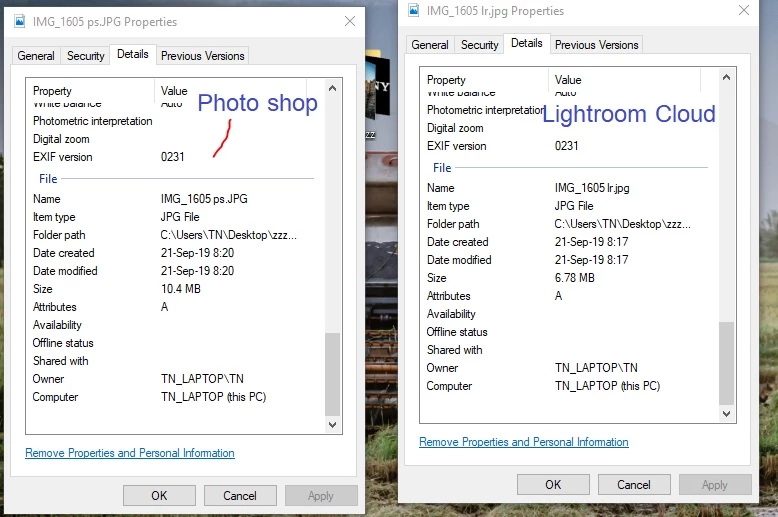Click scroll-down arrow in ps.JPG details list
Image resolution: width=778 pixels, height=517 pixels.
coord(332,425)
